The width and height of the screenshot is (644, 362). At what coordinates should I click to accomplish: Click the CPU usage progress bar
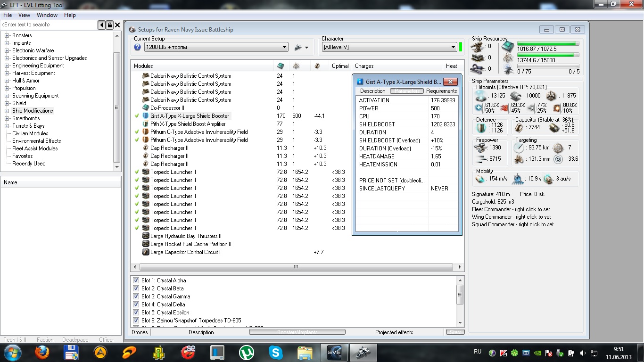(x=548, y=43)
